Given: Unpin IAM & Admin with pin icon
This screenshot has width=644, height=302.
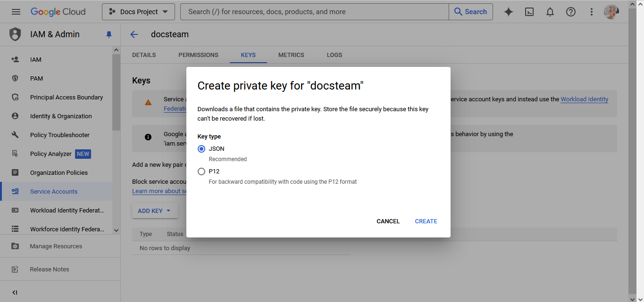Looking at the screenshot, I should (x=109, y=34).
